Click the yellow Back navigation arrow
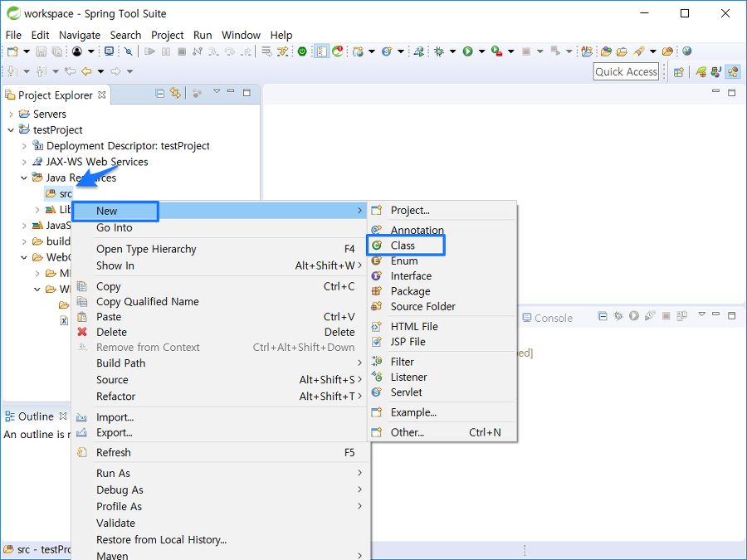Screen dimensions: 747x560 tap(86, 71)
